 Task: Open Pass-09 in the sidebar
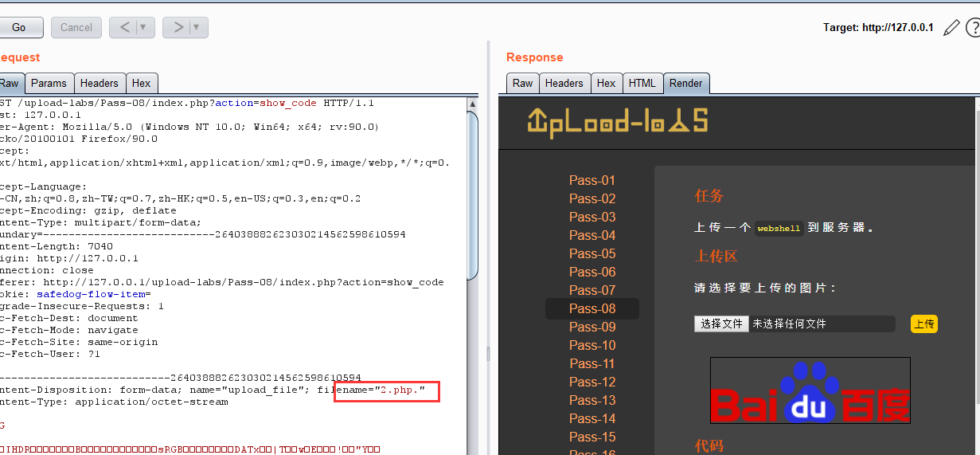pos(592,327)
